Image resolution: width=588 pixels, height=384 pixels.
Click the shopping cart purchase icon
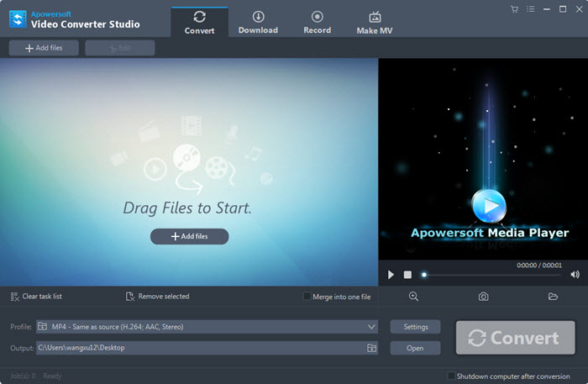514,9
